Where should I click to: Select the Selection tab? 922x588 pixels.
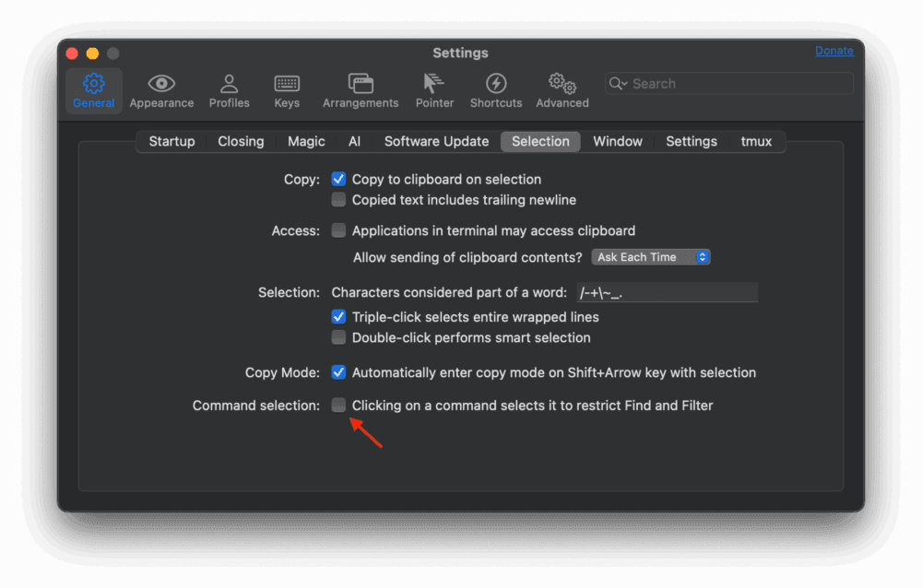(540, 141)
